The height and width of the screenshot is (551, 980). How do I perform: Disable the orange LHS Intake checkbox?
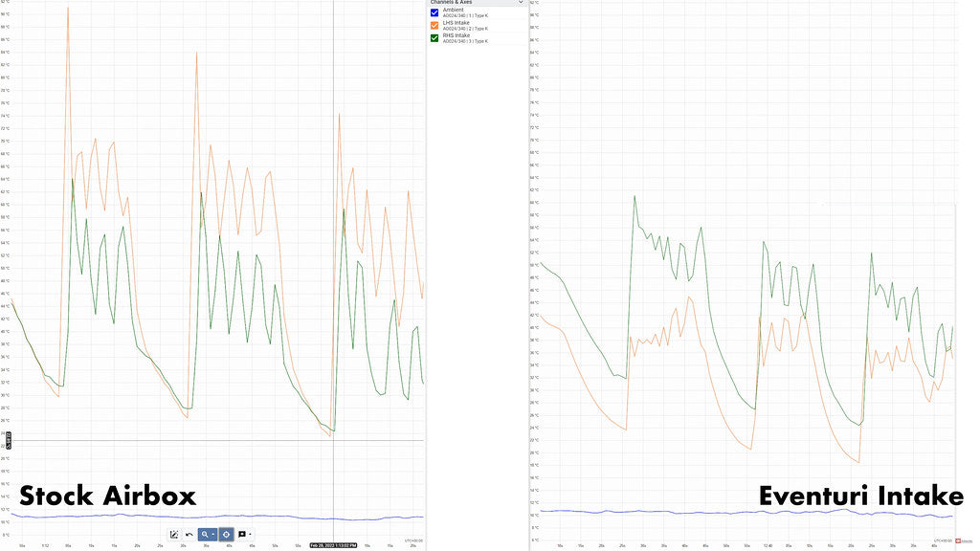[x=434, y=26]
